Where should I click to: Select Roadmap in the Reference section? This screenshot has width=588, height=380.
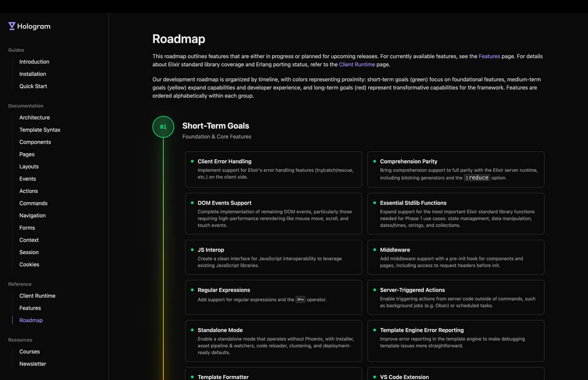[31, 320]
